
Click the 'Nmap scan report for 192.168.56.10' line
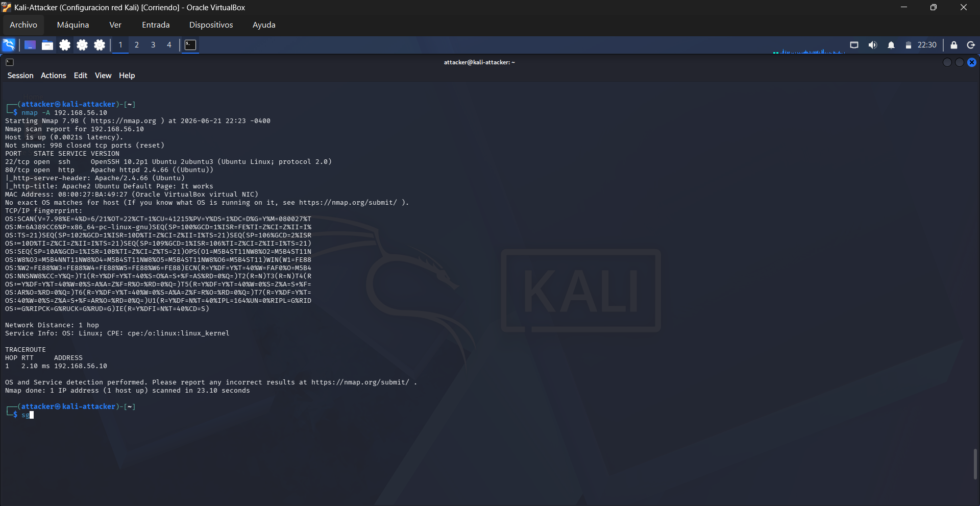[x=75, y=129]
